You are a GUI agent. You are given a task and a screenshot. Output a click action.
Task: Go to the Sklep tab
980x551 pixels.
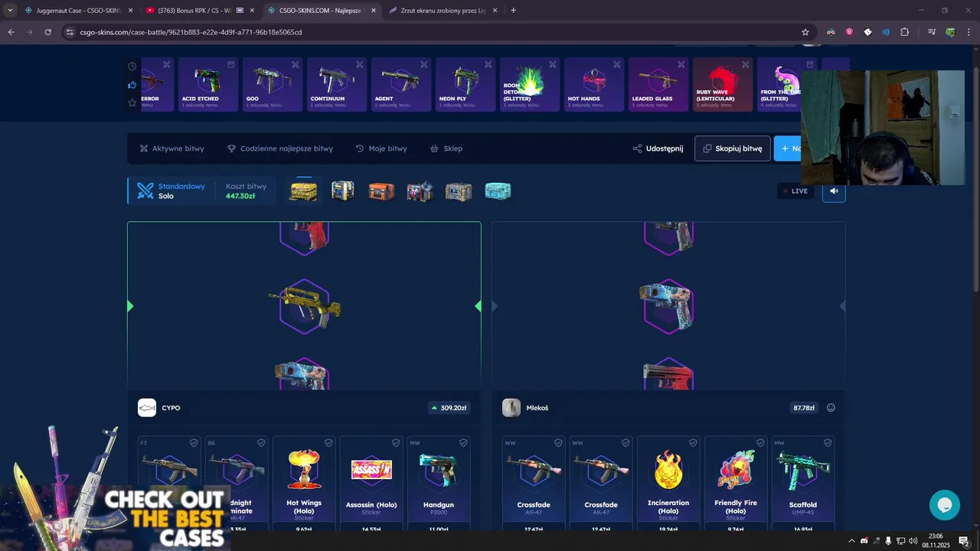[x=446, y=148]
